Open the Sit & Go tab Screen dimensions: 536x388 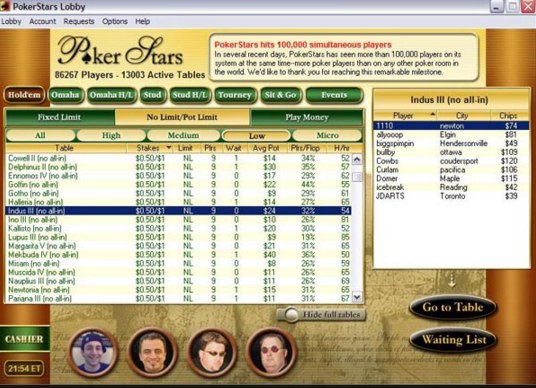click(x=280, y=95)
